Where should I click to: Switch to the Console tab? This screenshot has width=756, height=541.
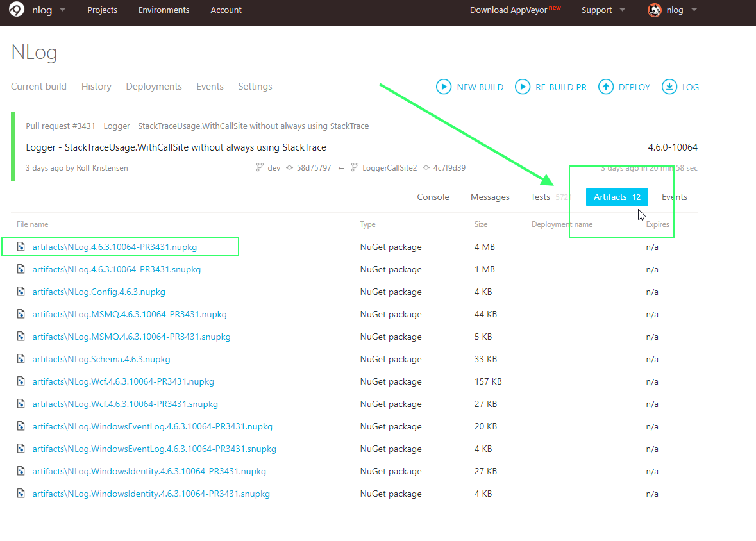433,197
